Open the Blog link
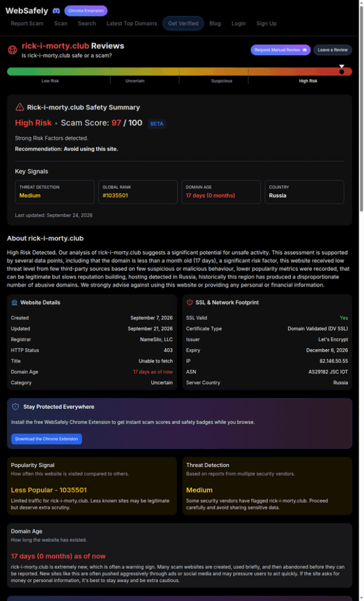 pyautogui.click(x=215, y=23)
